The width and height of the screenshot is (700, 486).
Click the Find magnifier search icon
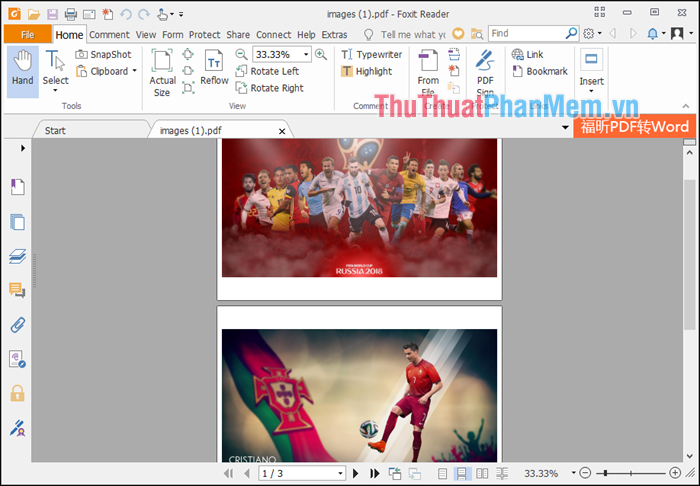(571, 33)
